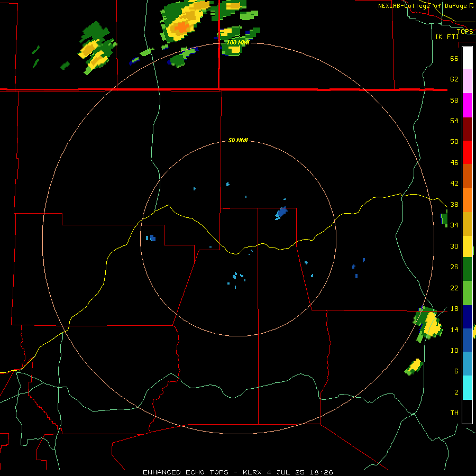Click the '42' legend value
The height and width of the screenshot is (476, 476).
454,184
